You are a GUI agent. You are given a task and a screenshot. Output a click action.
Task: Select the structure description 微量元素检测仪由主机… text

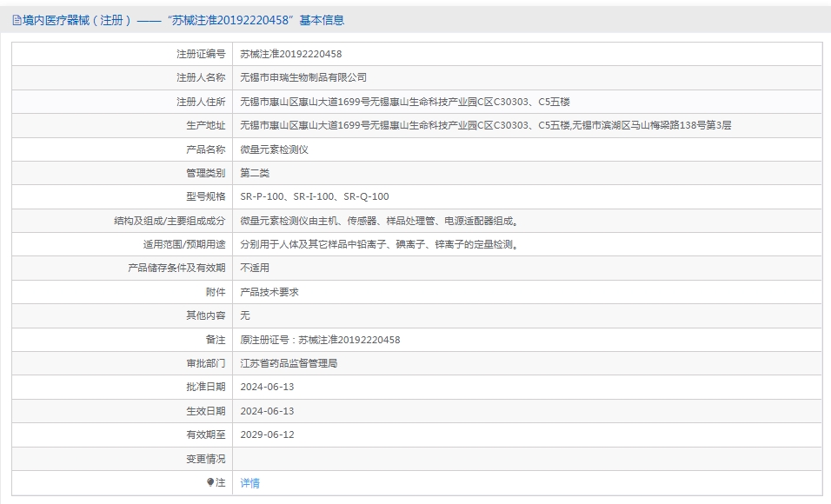(x=381, y=221)
